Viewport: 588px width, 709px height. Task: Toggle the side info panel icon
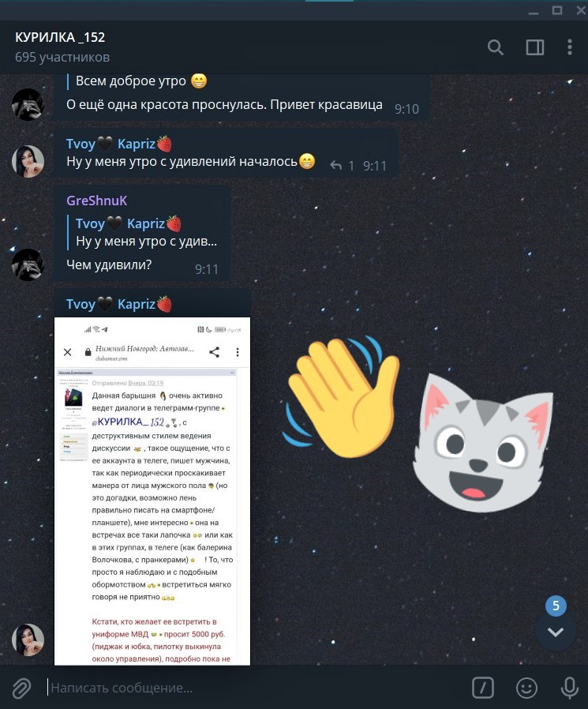coord(534,47)
